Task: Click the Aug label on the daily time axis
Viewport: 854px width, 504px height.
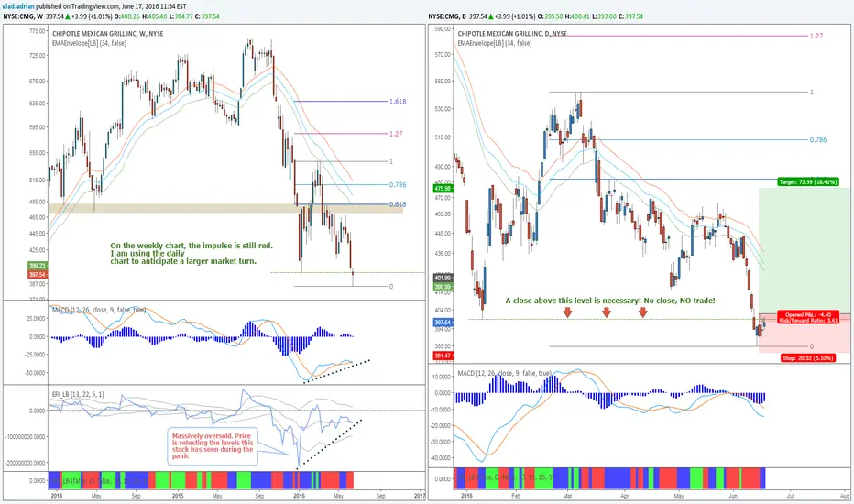Action: click(845, 496)
